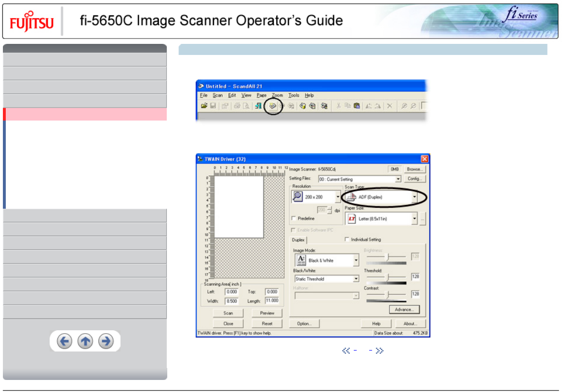Open file icon in ScandAll 21 toolbar
562x392 pixels.
[204, 106]
